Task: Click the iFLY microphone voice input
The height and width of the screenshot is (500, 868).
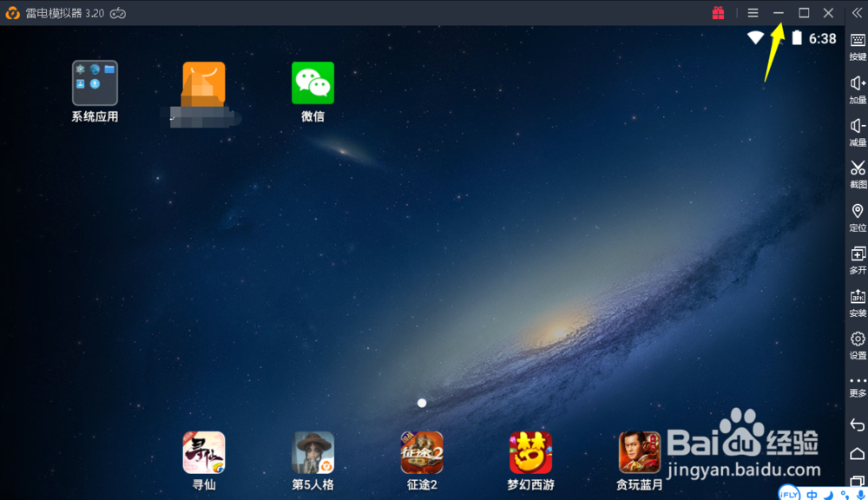Action: pyautogui.click(x=860, y=495)
